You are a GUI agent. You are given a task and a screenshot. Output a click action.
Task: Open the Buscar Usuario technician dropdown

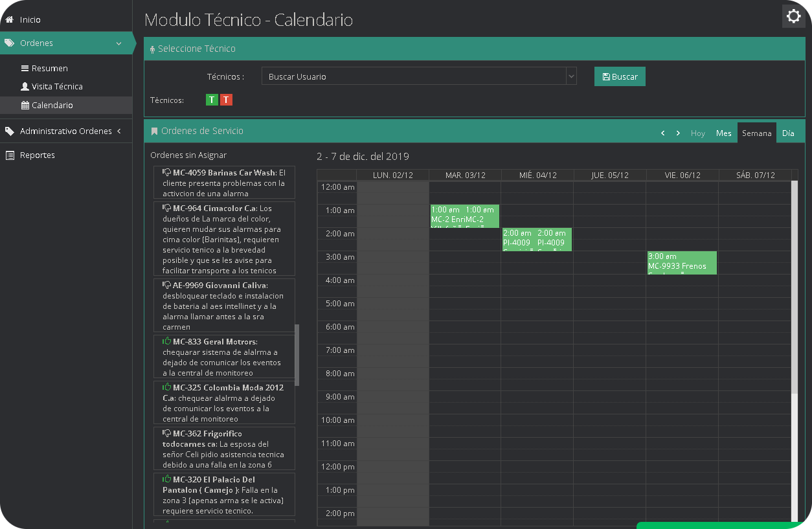pyautogui.click(x=418, y=76)
